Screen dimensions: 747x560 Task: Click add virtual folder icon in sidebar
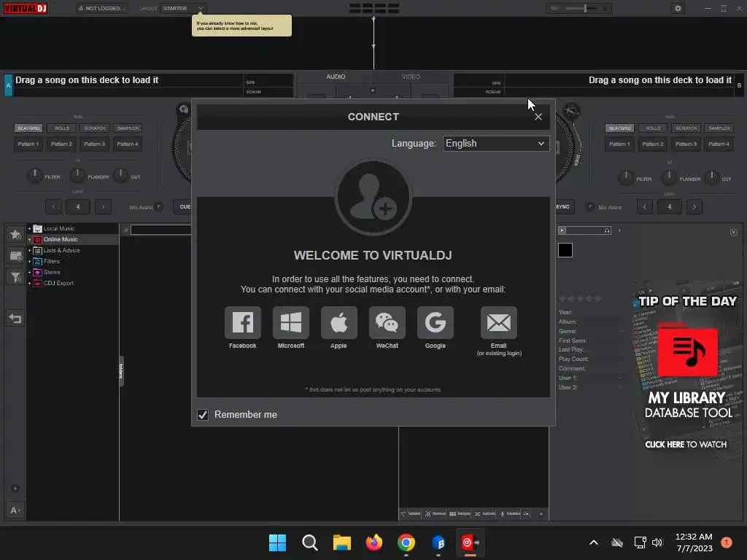[x=15, y=256]
